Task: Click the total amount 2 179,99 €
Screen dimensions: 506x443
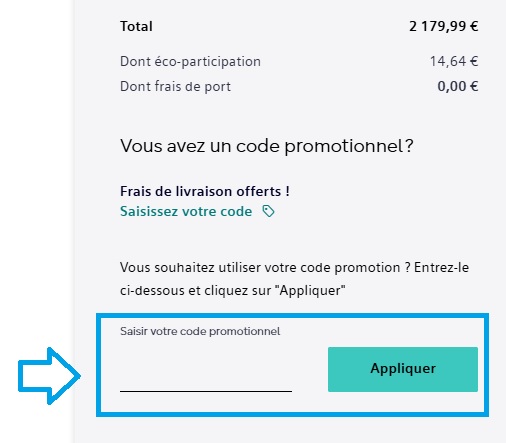Action: tap(444, 26)
